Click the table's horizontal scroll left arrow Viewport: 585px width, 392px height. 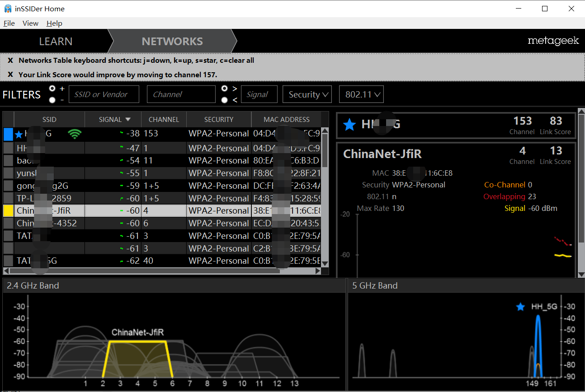point(6,271)
